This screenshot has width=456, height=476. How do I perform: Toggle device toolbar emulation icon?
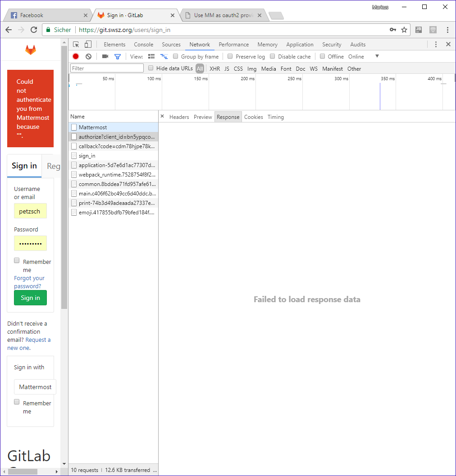point(88,45)
